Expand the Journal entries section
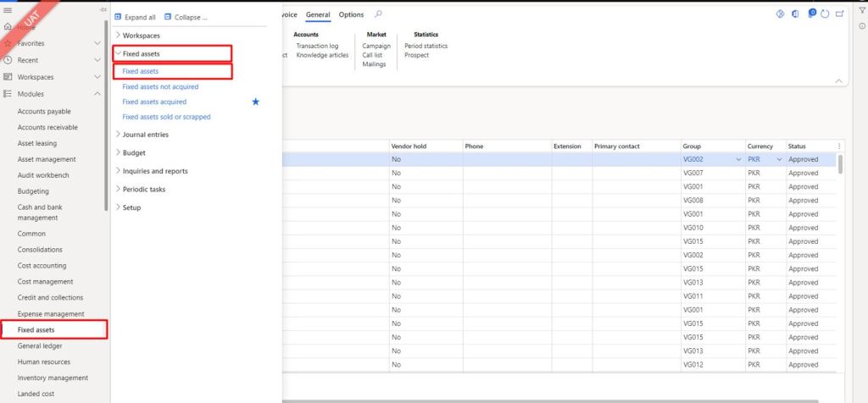The image size is (868, 403). (x=145, y=135)
